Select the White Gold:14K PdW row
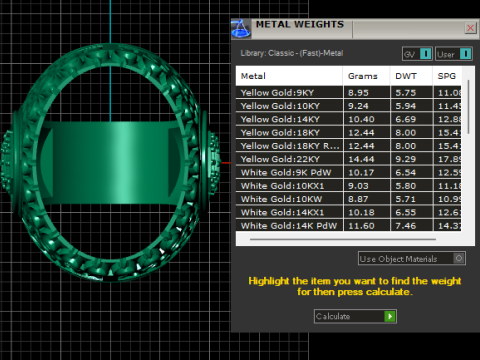Image resolution: width=480 pixels, height=360 pixels. pyautogui.click(x=349, y=225)
